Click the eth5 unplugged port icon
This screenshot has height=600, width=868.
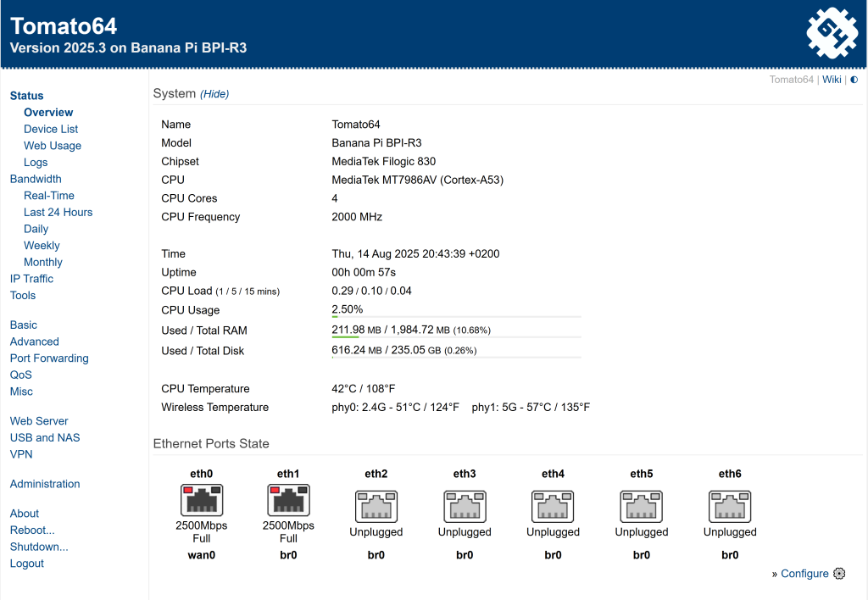642,507
